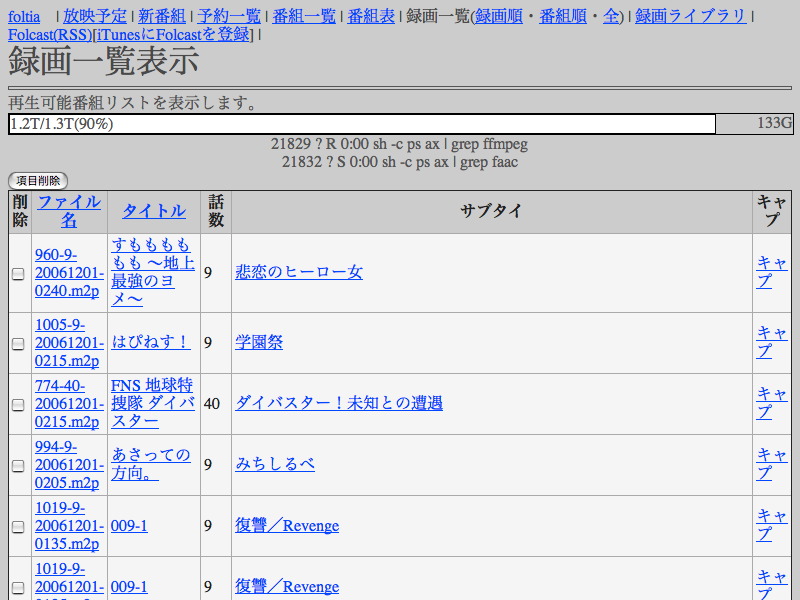Open subtitle link 悲恋のヒーロー女
The height and width of the screenshot is (600, 800).
(x=299, y=272)
